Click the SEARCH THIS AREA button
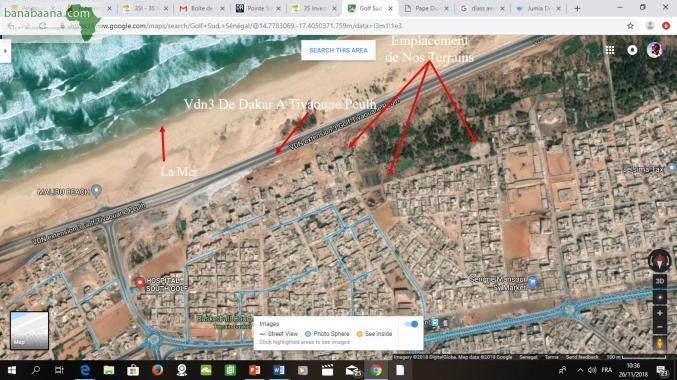 338,51
